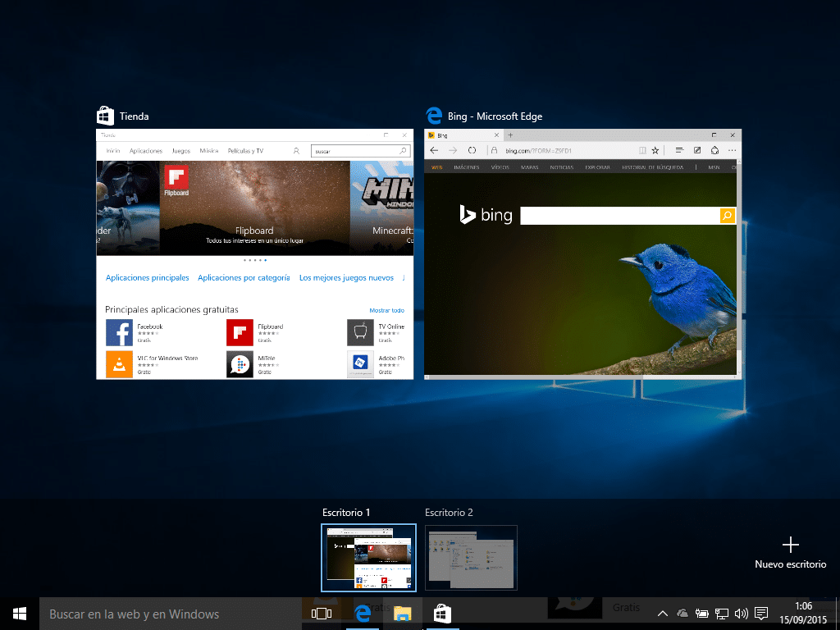Open Los mejores juegos nuevos link
The width and height of the screenshot is (840, 630).
coord(346,277)
